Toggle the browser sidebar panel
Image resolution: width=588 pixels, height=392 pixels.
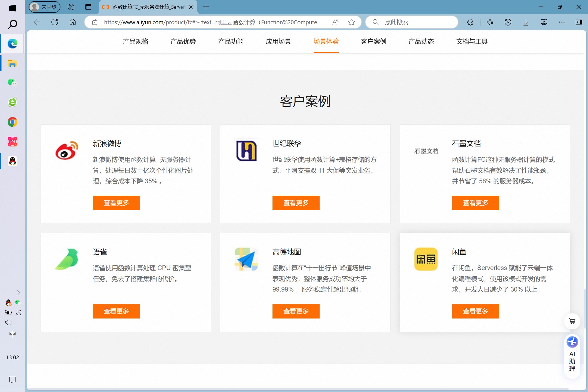(x=579, y=22)
